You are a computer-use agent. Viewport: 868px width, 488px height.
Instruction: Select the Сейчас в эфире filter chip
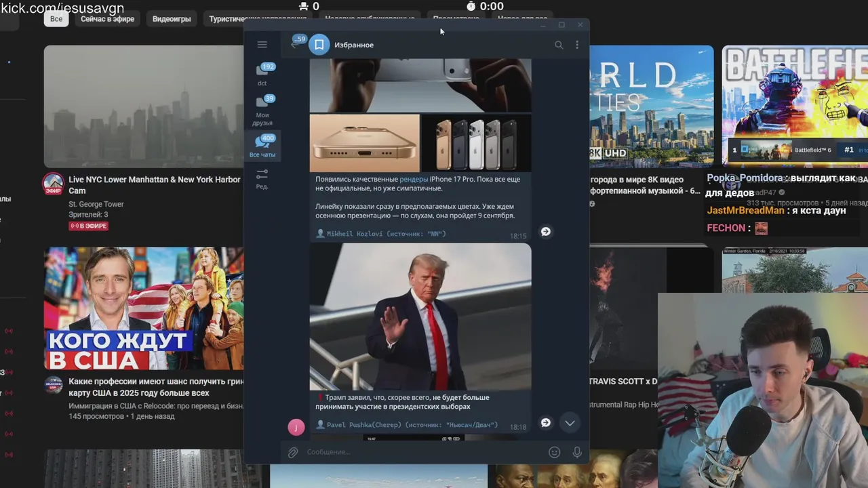coord(107,18)
